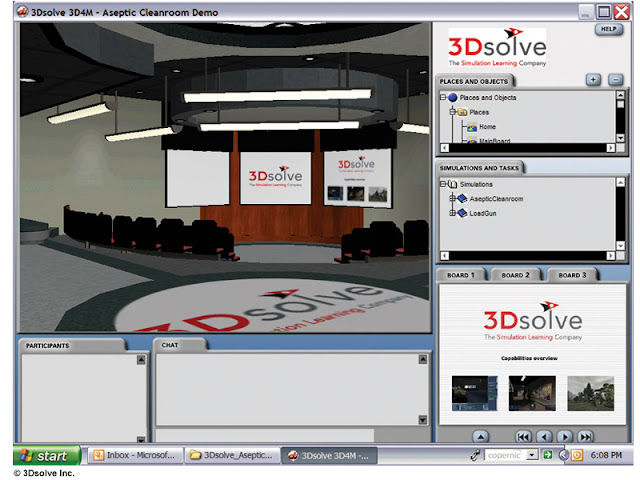Select the Home tree item
The width and height of the screenshot is (640, 480).
point(487,127)
